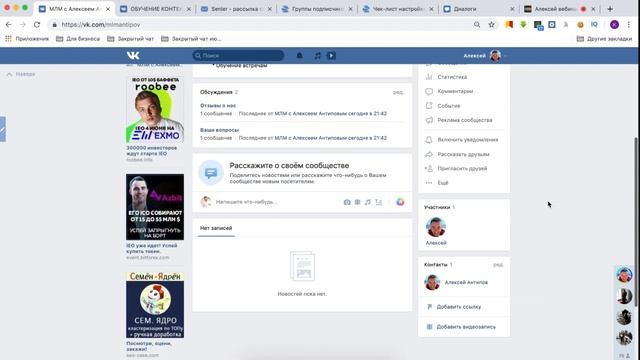The image size is (640, 360).
Task: Open the Azbit ICO advertisement image
Action: point(155,207)
